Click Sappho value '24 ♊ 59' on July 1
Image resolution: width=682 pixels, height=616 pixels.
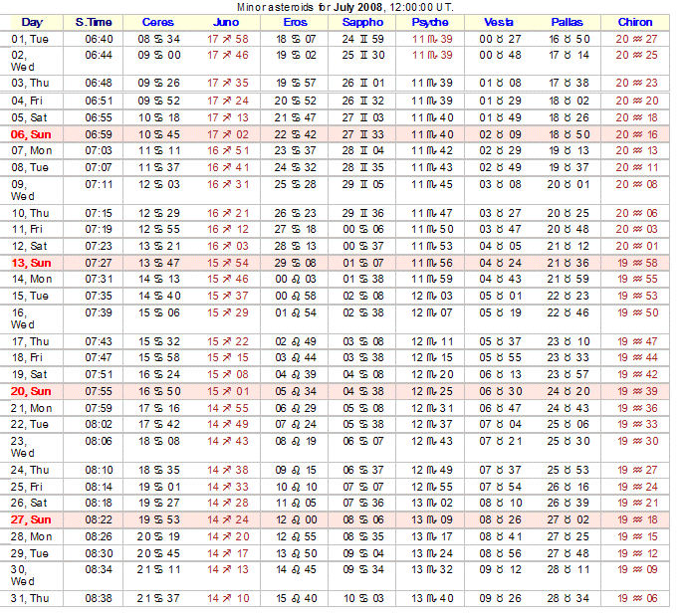click(362, 39)
